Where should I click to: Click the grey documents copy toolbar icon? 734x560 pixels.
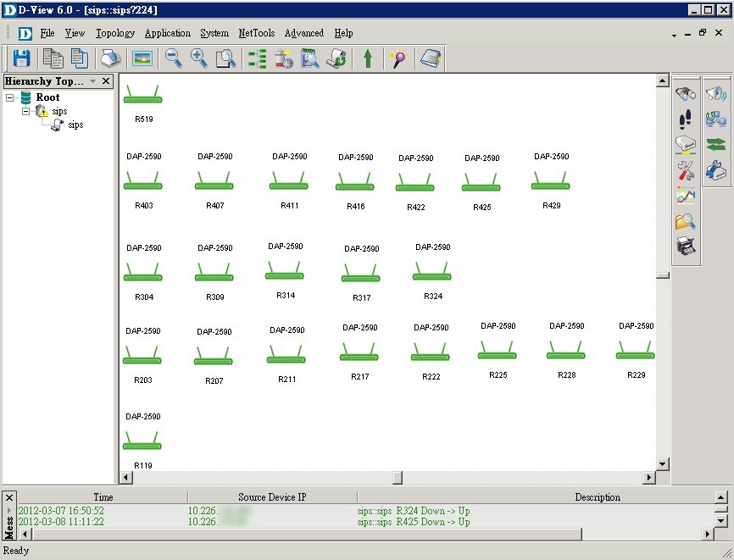(53, 58)
